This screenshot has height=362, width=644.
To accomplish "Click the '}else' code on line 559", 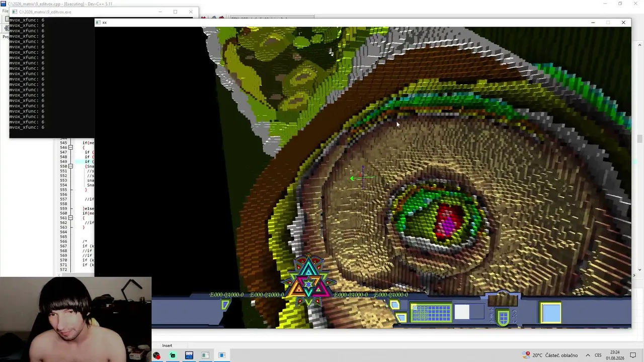I will [89, 209].
